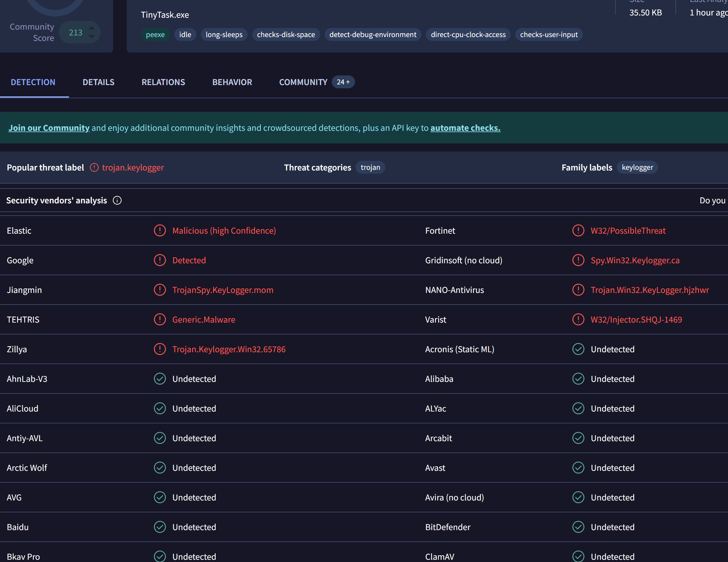This screenshot has width=728, height=562.
Task: Open the BEHAVIOR tab
Action: point(232,82)
